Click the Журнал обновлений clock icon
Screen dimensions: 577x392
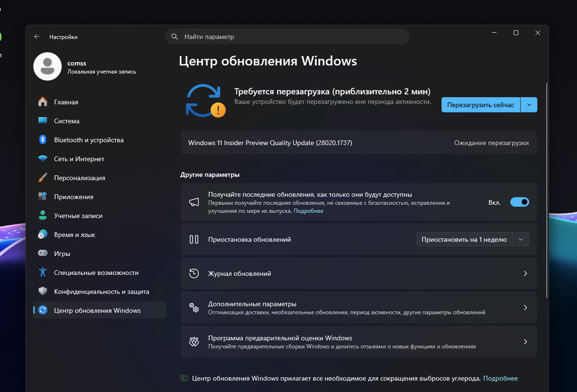tap(194, 273)
